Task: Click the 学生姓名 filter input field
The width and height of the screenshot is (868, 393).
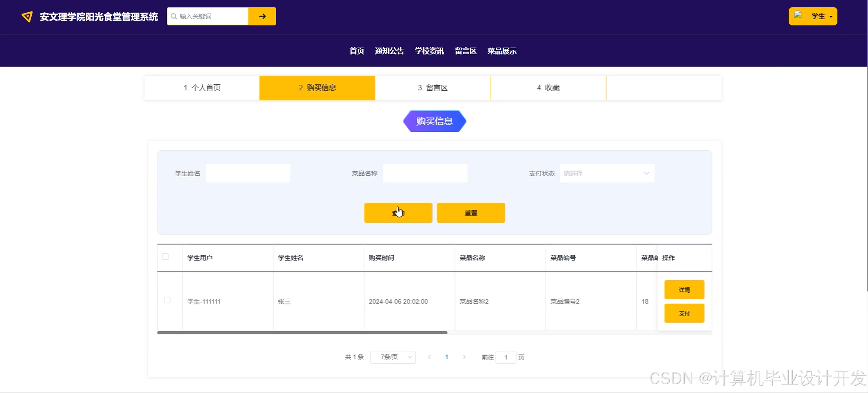Action: point(248,173)
